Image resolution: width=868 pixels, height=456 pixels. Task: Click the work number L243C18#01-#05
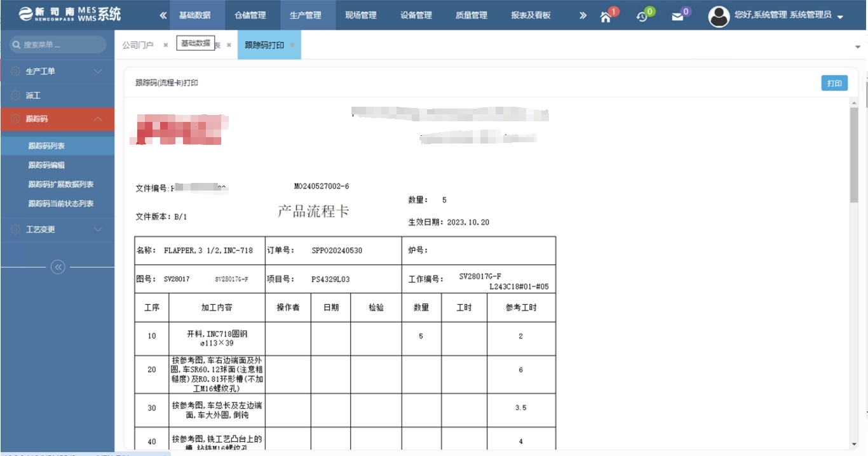519,287
